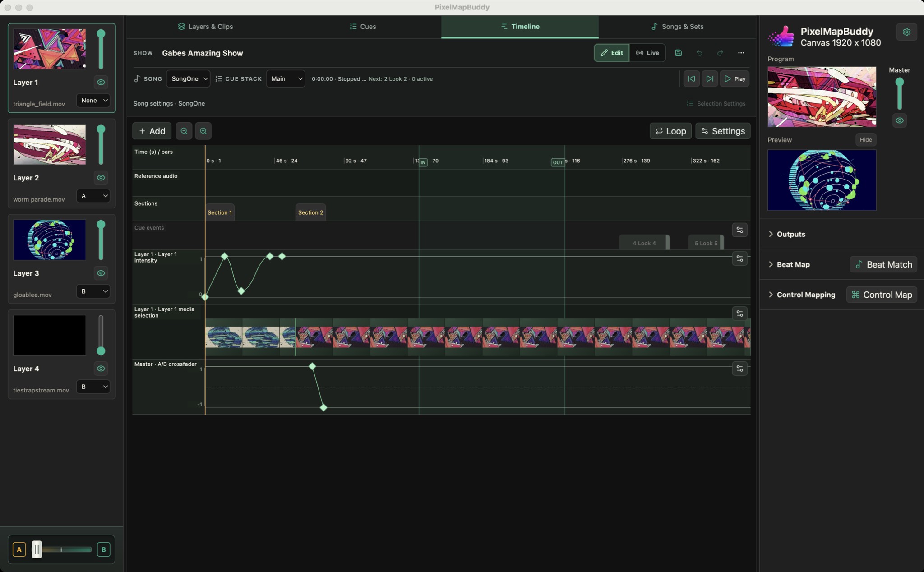Open settings for A/B crossfader track
This screenshot has width=924, height=572.
coord(739,369)
